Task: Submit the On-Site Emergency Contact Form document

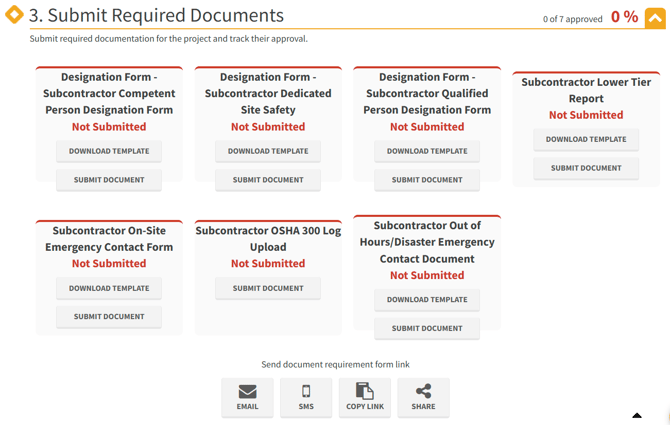Action: [x=109, y=316]
